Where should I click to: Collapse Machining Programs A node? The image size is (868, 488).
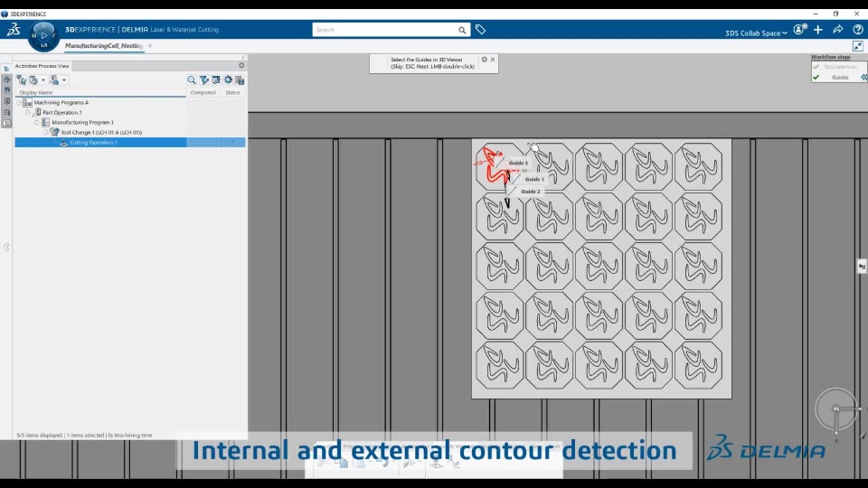(19, 102)
